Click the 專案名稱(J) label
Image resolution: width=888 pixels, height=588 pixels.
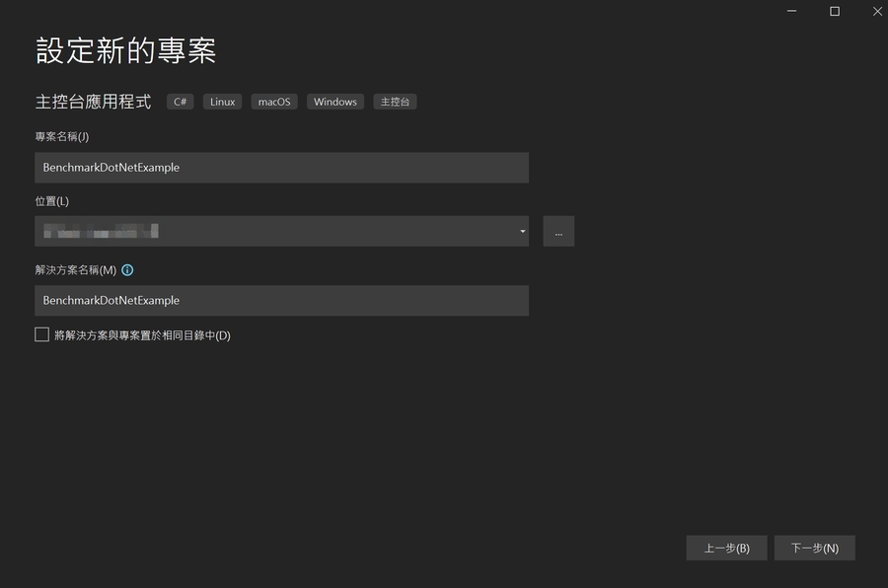click(x=62, y=136)
